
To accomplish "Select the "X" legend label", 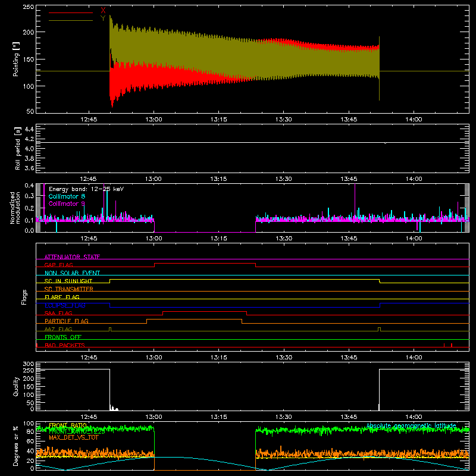I will click(x=103, y=10).
